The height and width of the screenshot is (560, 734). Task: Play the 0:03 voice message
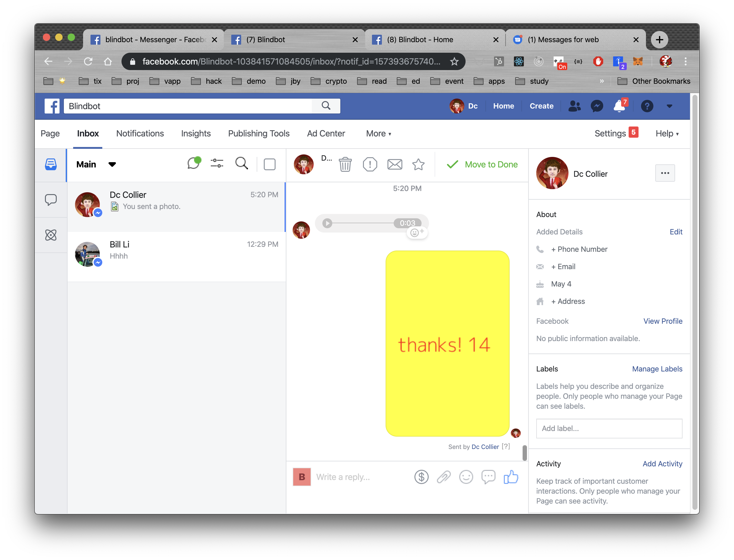pyautogui.click(x=327, y=223)
